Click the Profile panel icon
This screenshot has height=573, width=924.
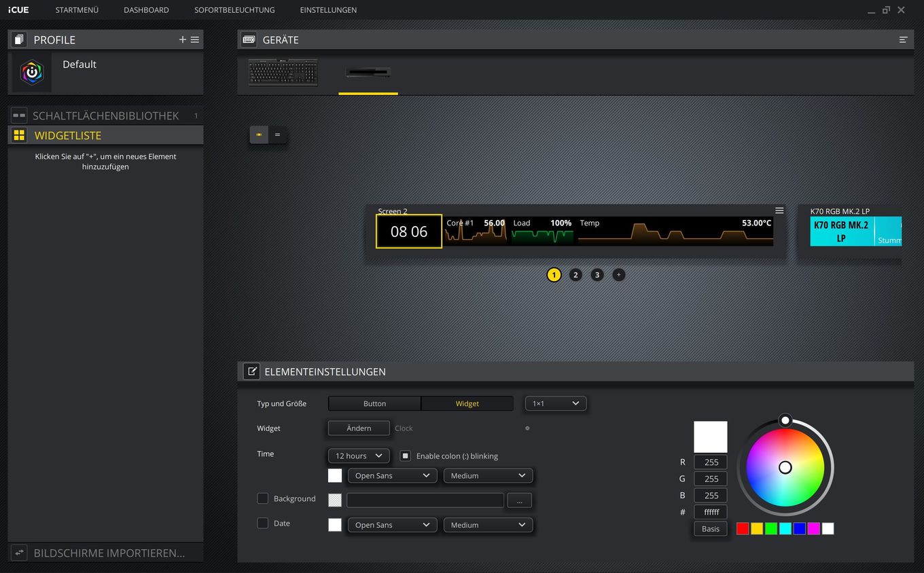[19, 39]
